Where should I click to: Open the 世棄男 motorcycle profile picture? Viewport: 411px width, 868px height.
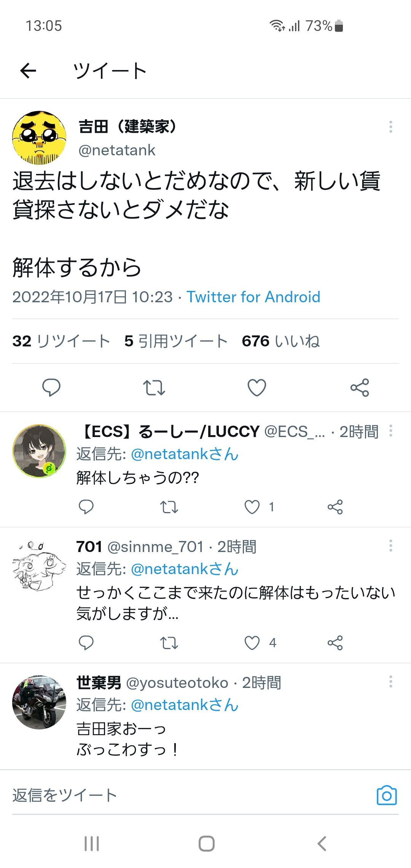[39, 702]
